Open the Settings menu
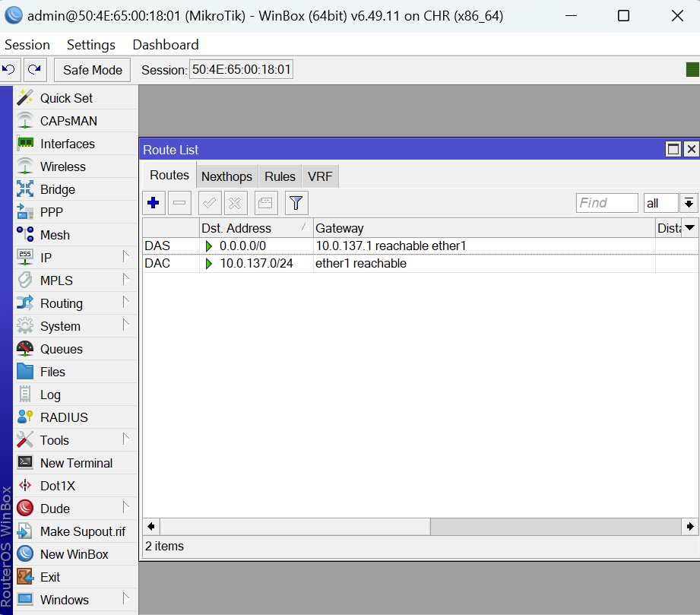This screenshot has height=615, width=700. tap(91, 45)
